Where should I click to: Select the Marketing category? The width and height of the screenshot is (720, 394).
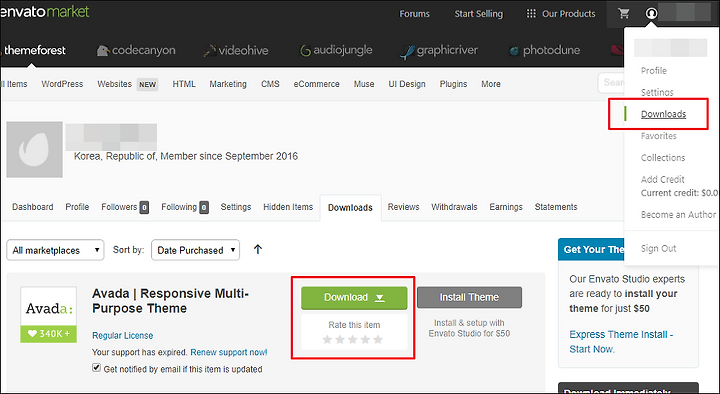coord(228,84)
